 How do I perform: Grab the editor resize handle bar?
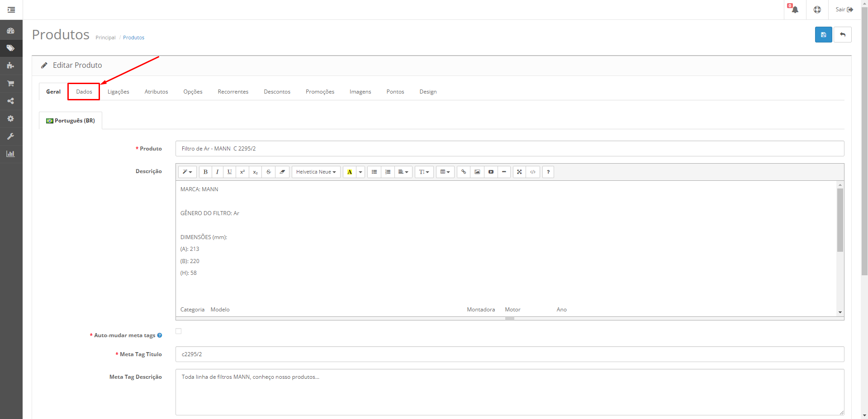pos(510,319)
